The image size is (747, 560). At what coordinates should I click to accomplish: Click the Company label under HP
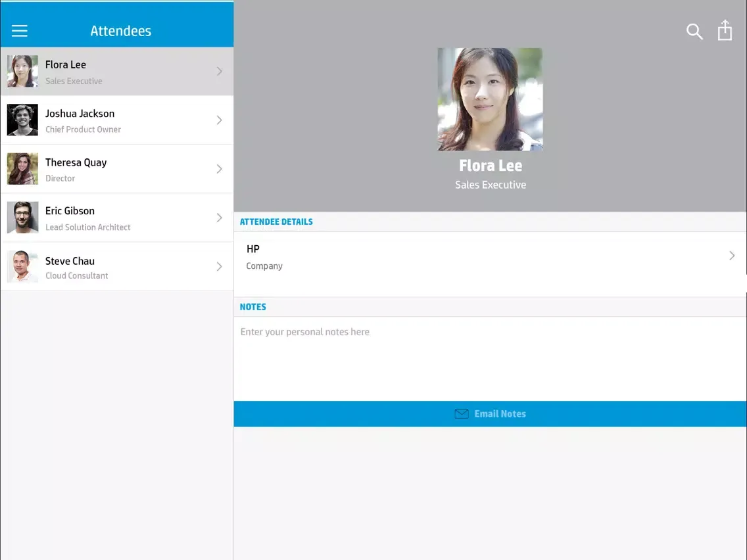tap(264, 266)
